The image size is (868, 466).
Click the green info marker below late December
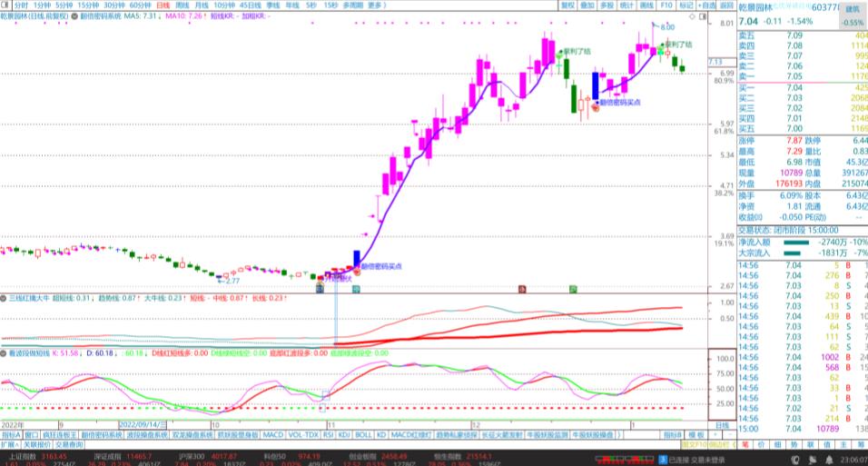573,289
